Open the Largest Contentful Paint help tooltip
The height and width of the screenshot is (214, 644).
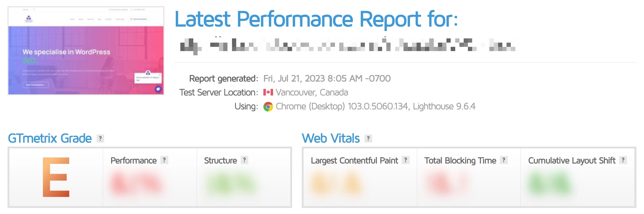(405, 160)
